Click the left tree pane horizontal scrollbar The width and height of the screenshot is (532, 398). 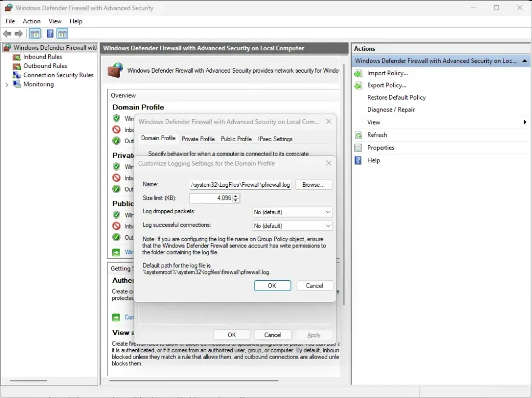coord(28,381)
